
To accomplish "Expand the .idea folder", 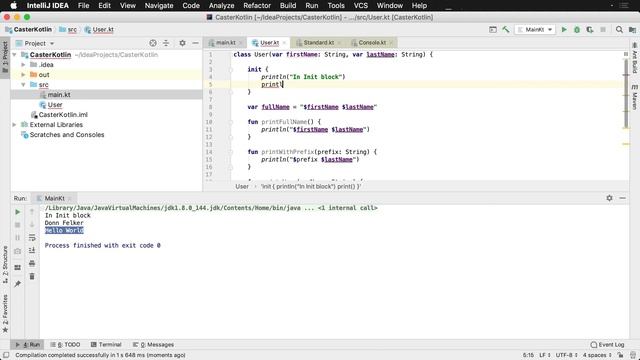I will coord(23,64).
